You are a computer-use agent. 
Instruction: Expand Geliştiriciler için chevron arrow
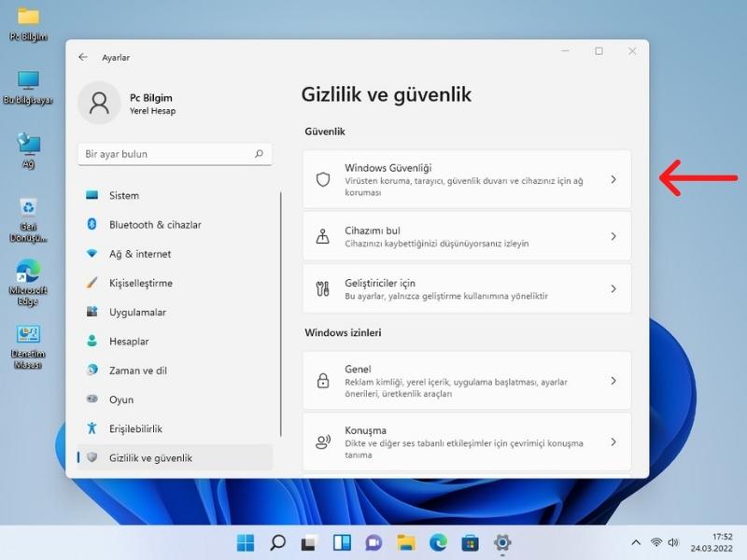613,288
